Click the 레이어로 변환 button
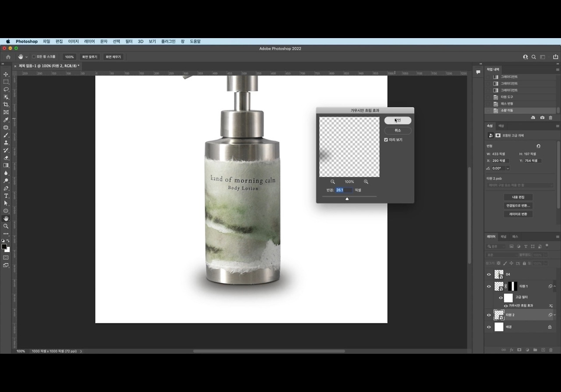The image size is (561, 392). (x=518, y=214)
